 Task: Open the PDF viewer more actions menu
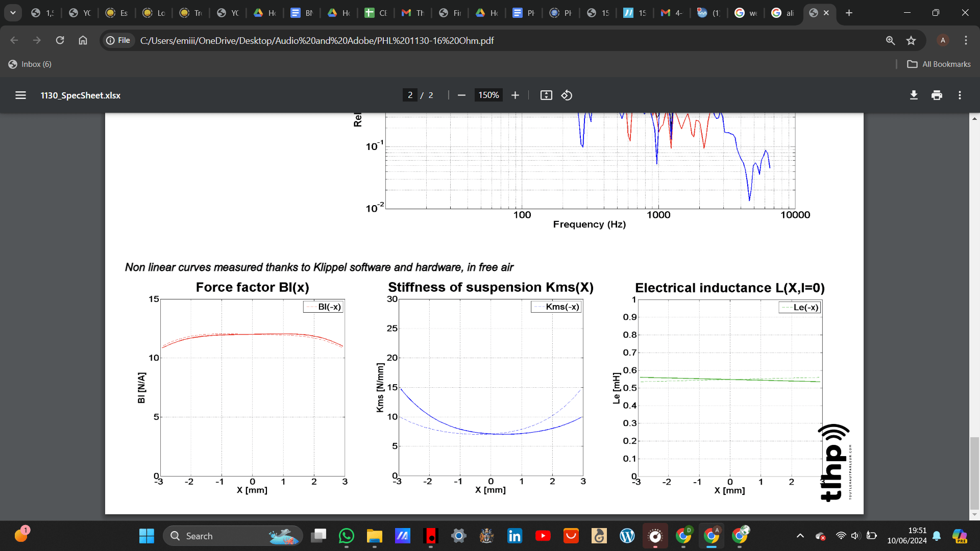pos(960,95)
